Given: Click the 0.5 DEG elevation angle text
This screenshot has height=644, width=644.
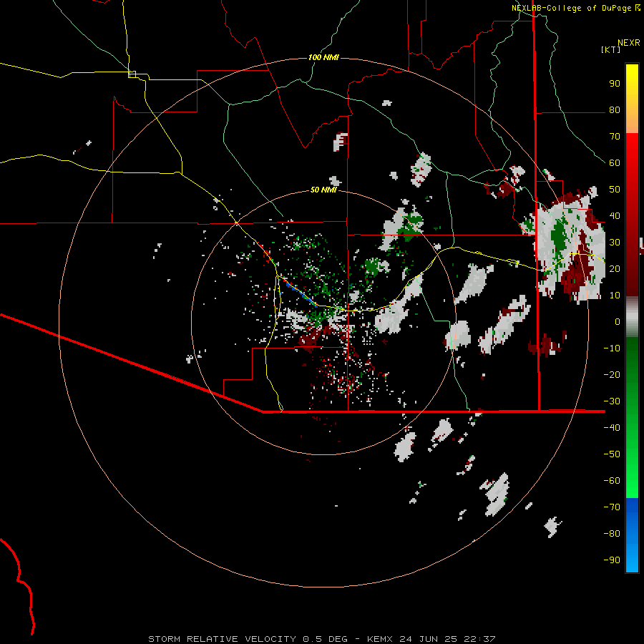Looking at the screenshot, I should [x=326, y=639].
